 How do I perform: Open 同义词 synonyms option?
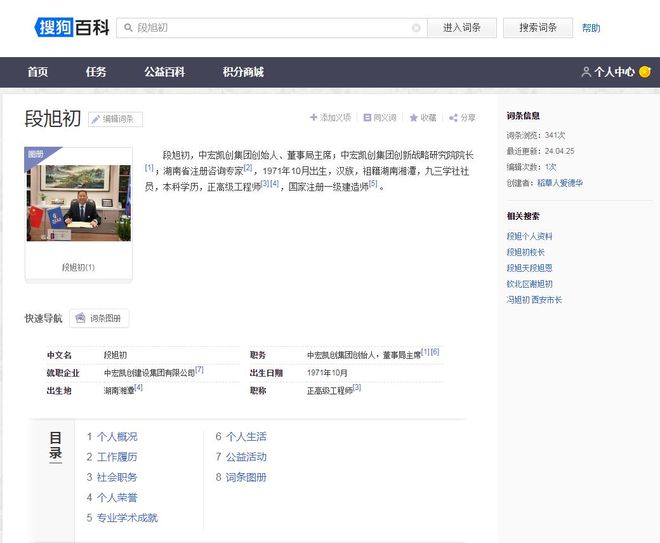pos(380,117)
